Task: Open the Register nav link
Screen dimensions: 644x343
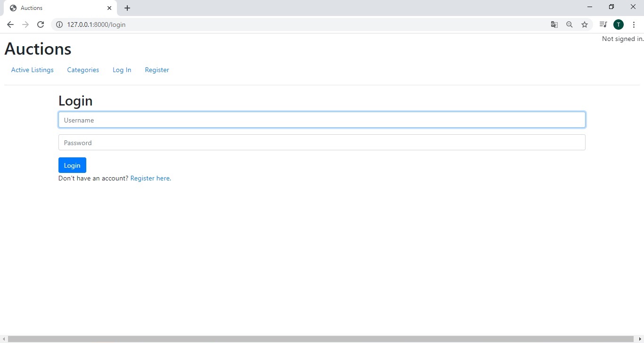Action: (157, 70)
